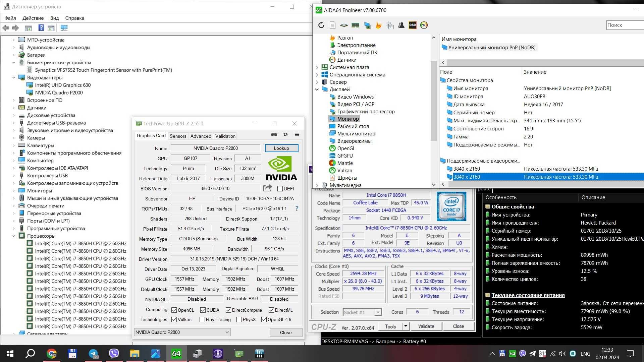Screen dimensions: 644x362
Task: Open the NVIDIA Quadro P2000 GPU dropdown
Action: (x=182, y=332)
